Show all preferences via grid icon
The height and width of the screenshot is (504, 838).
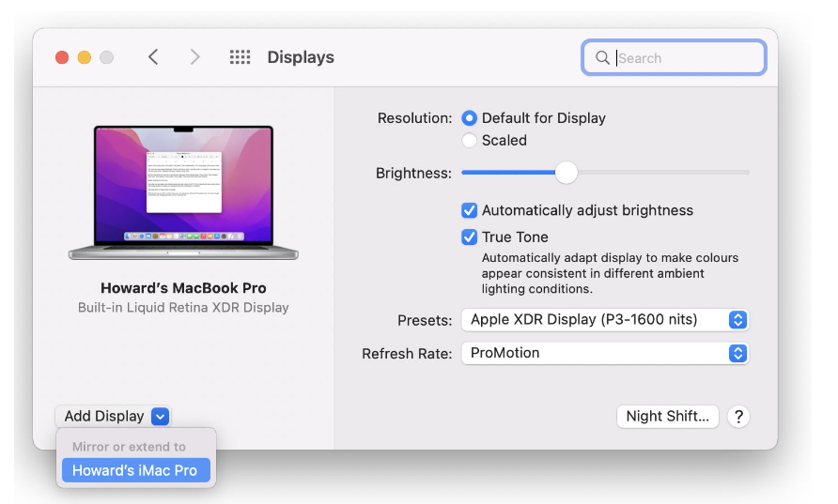point(240,57)
